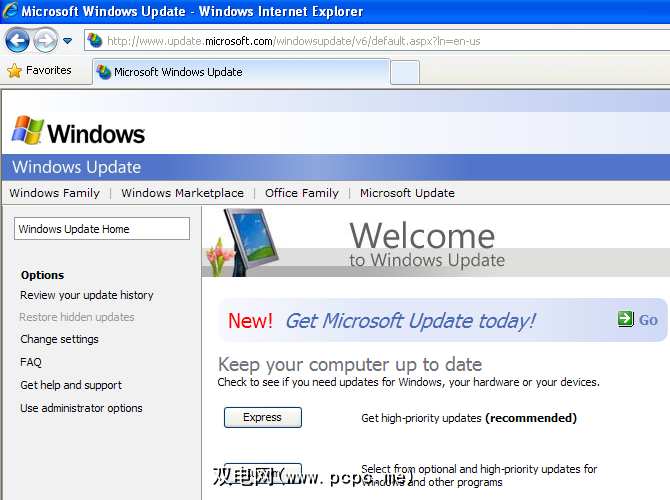670x500 pixels.
Task: Click the Windows flag logo
Action: [28, 130]
